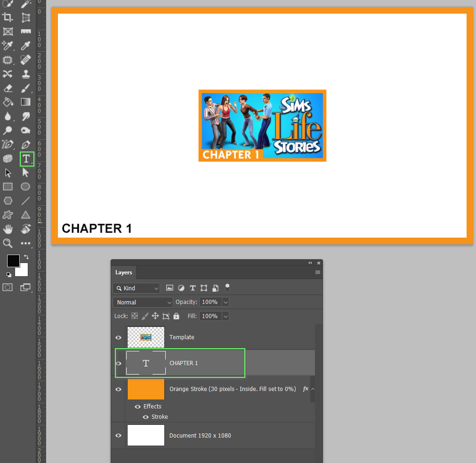
Task: Open the blending mode dropdown set to Normal
Action: tap(143, 302)
